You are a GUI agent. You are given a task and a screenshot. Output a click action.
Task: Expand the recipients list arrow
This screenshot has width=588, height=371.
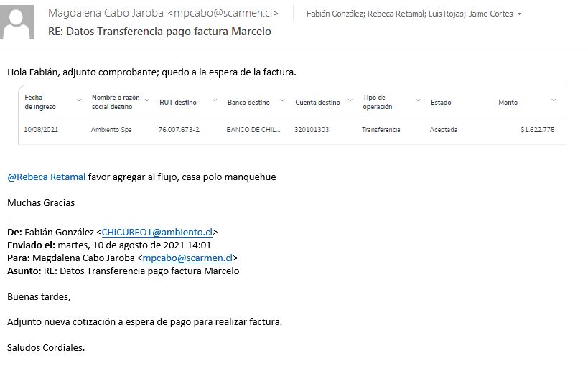(x=519, y=14)
